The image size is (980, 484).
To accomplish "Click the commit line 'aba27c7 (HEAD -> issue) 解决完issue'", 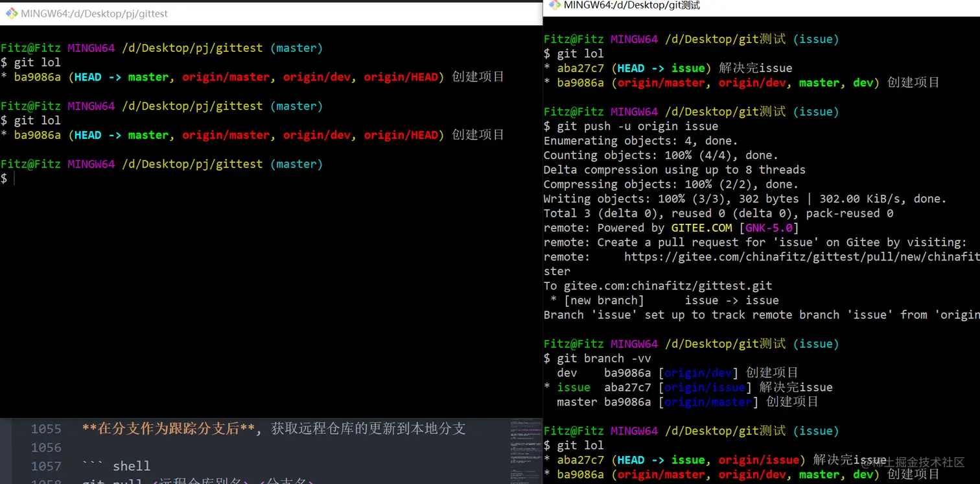I will coord(668,68).
